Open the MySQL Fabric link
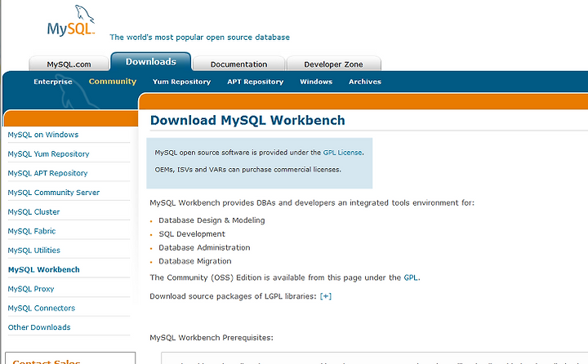 (32, 231)
